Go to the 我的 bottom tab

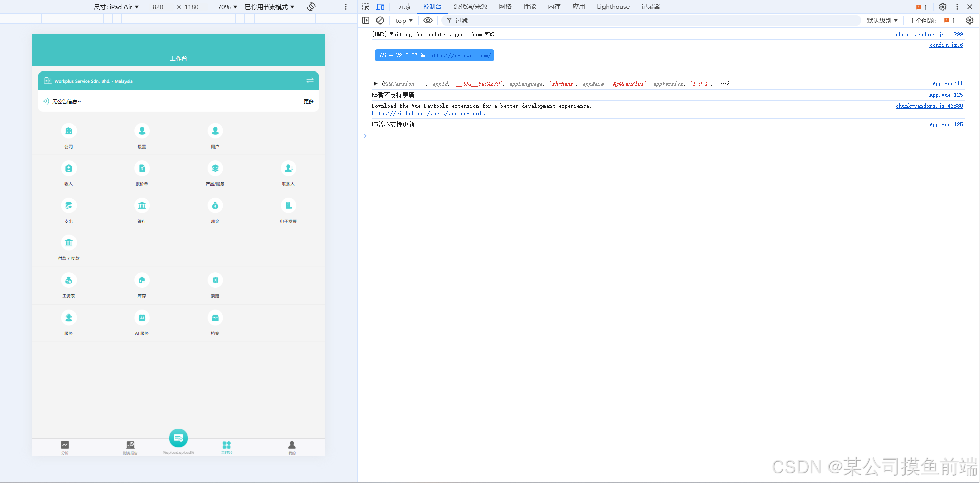click(x=292, y=448)
